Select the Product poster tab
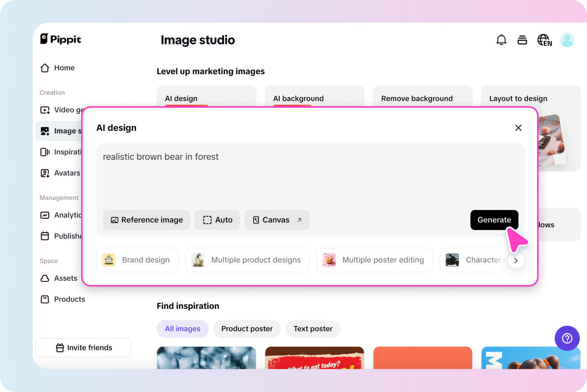 pos(247,329)
